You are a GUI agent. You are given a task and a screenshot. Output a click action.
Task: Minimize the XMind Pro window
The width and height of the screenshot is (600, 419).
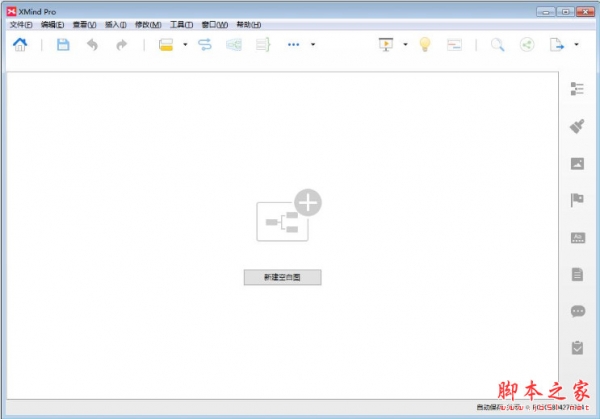(546, 12)
